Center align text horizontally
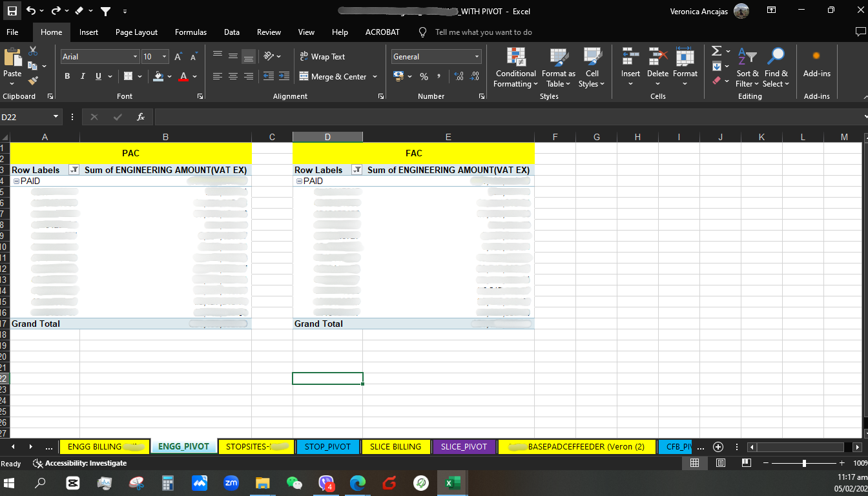868x496 pixels. coord(233,76)
